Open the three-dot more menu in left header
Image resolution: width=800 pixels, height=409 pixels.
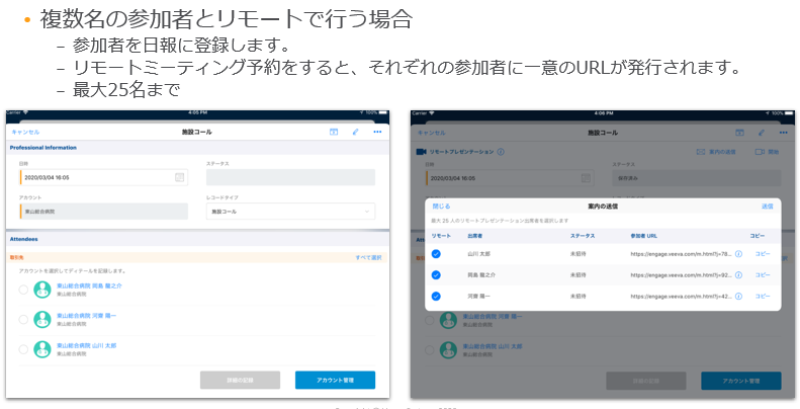coord(377,131)
